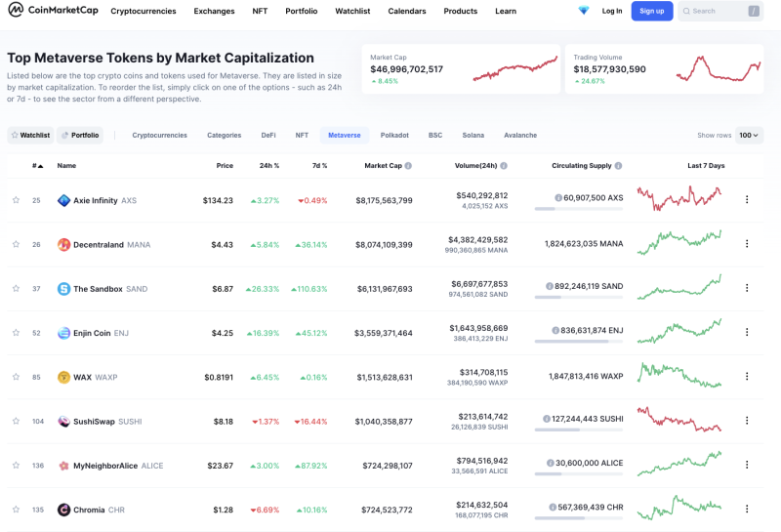Open the Decentraland MANA name link

point(111,245)
